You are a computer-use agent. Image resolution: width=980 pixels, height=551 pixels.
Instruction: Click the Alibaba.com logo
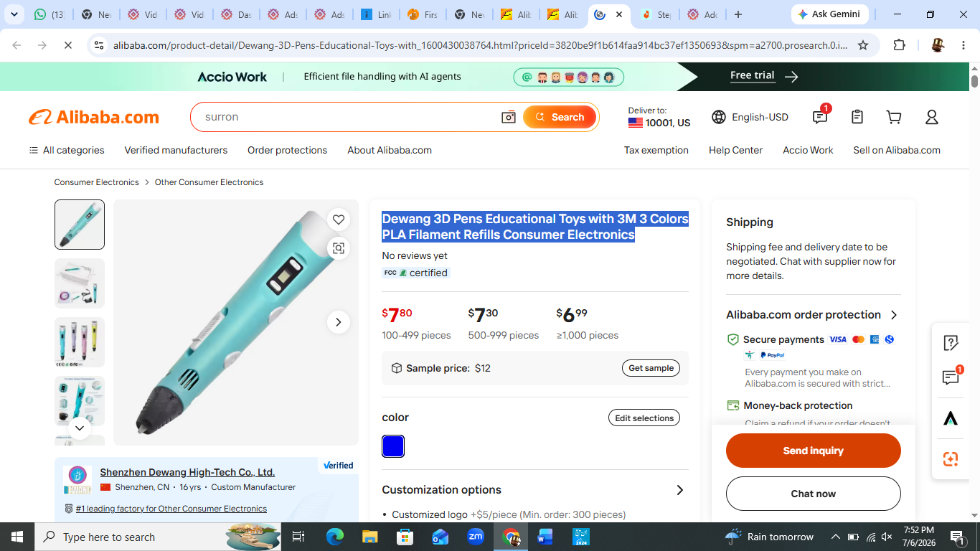(x=94, y=117)
